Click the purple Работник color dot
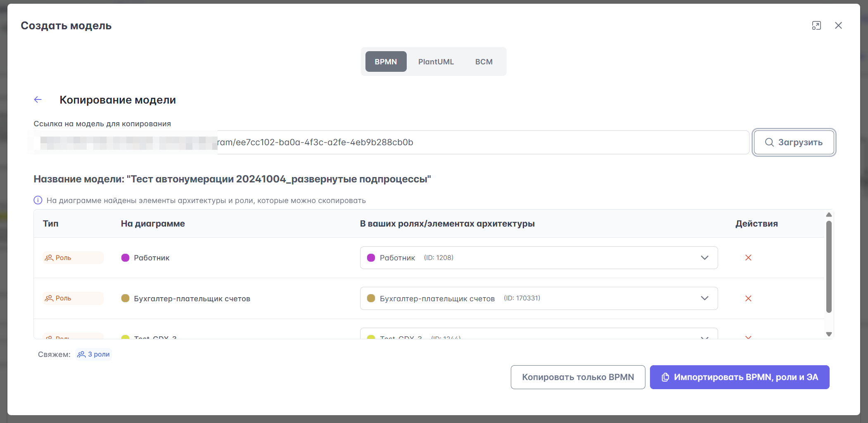 (x=125, y=258)
